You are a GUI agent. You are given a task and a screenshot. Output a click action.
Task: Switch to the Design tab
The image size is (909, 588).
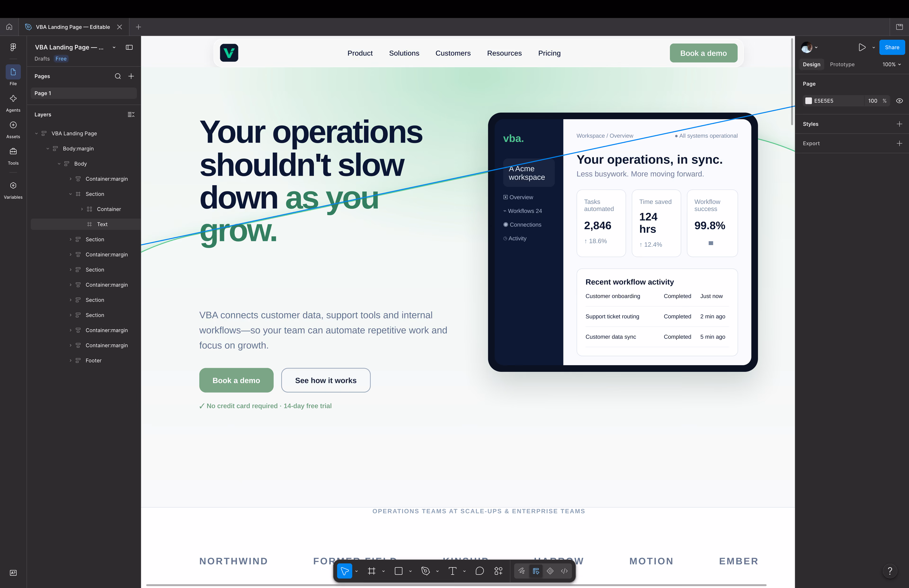[x=811, y=65]
